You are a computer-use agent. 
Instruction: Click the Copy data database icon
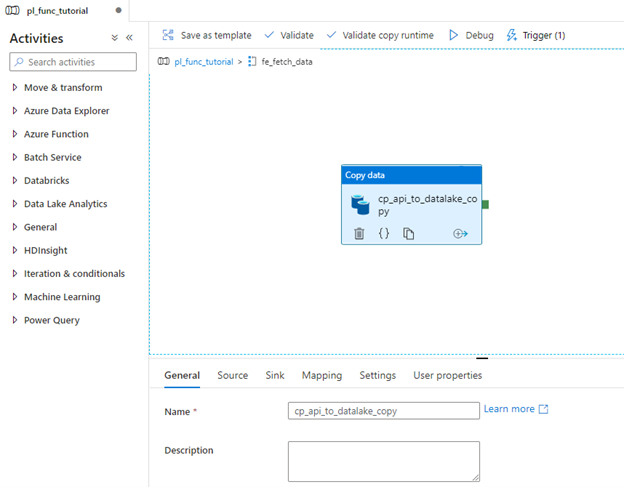pyautogui.click(x=361, y=205)
